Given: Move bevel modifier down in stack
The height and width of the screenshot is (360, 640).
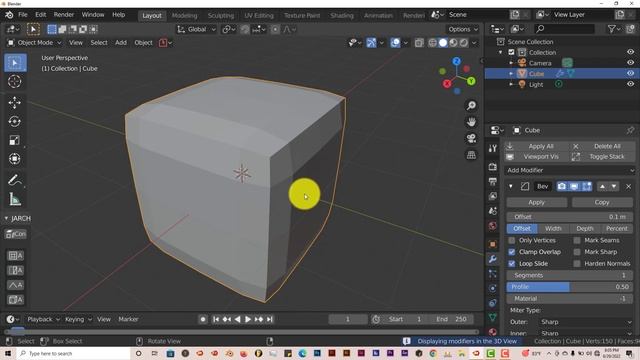Looking at the screenshot, I should [613, 187].
